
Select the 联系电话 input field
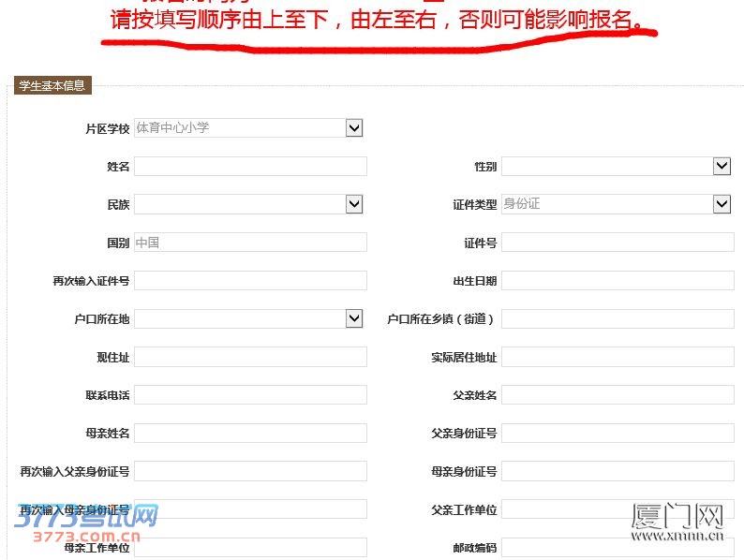tap(250, 395)
